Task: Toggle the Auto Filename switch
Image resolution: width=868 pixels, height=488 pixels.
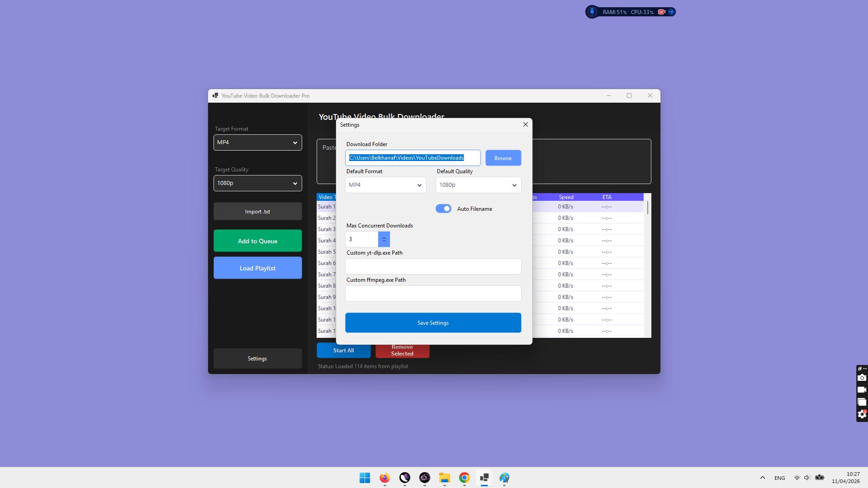Action: 443,208
